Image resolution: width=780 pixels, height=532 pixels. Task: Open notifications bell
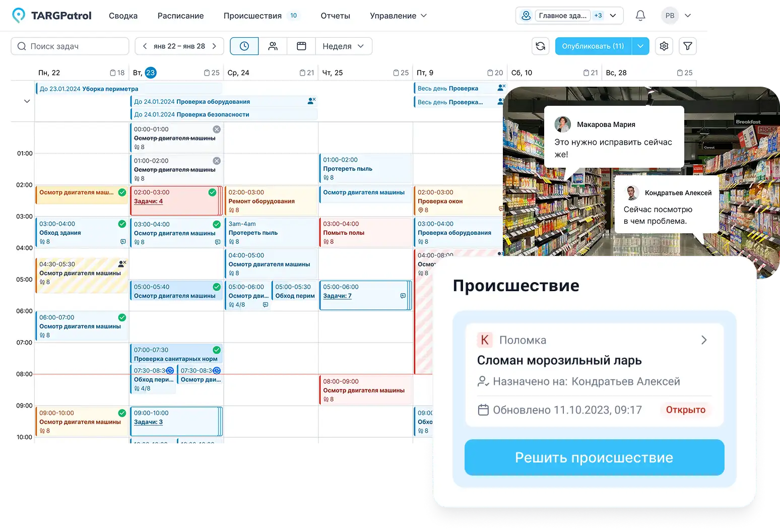(x=640, y=16)
